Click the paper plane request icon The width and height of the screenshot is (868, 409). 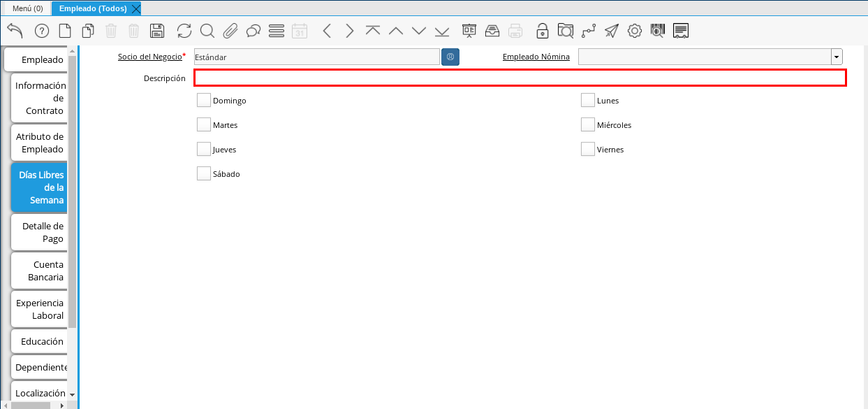pyautogui.click(x=612, y=31)
